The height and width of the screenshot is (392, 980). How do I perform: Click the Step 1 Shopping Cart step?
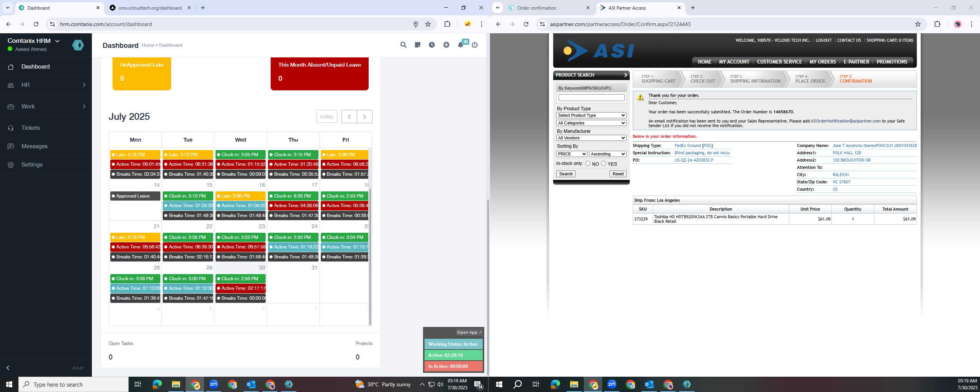(x=658, y=79)
